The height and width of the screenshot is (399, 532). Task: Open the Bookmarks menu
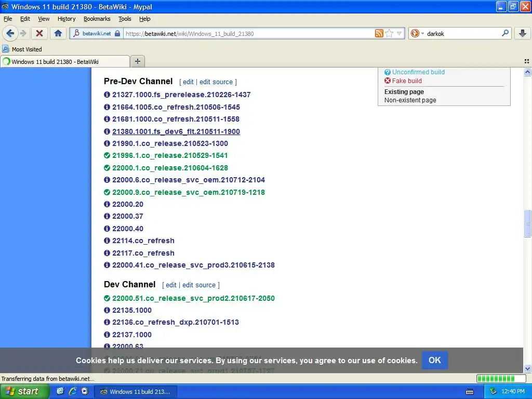tap(97, 19)
